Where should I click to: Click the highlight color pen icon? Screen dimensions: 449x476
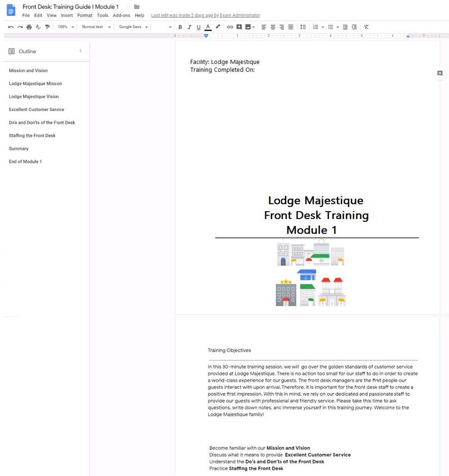tap(218, 27)
